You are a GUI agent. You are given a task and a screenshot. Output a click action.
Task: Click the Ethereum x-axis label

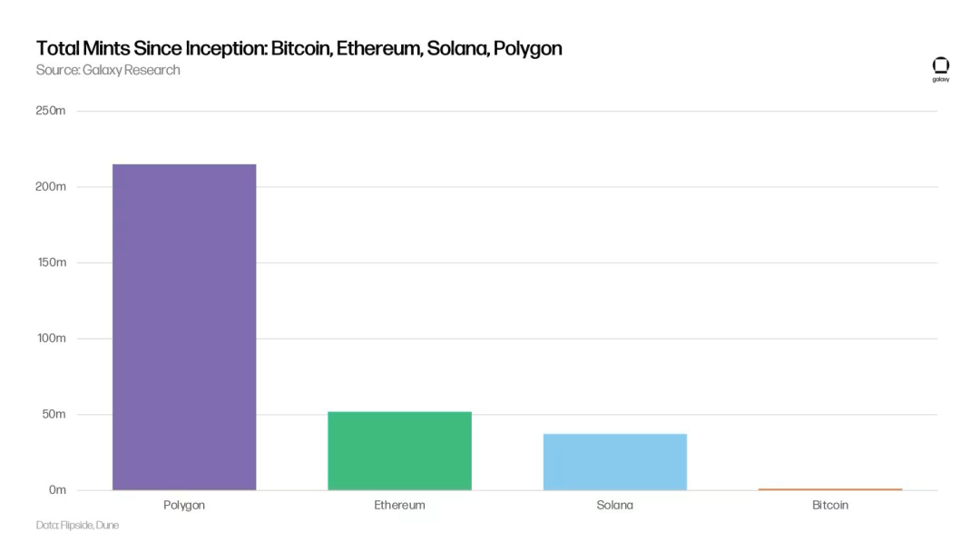(399, 505)
